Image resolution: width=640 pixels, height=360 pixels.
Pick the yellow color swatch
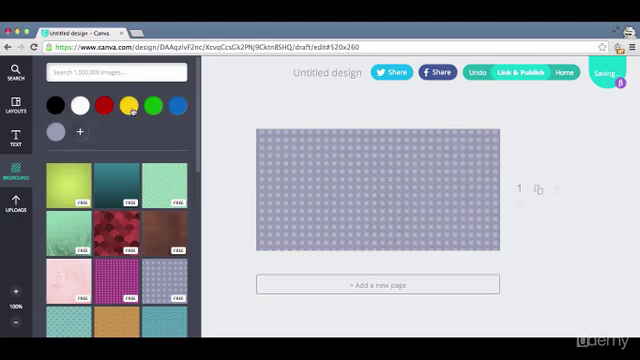click(129, 105)
